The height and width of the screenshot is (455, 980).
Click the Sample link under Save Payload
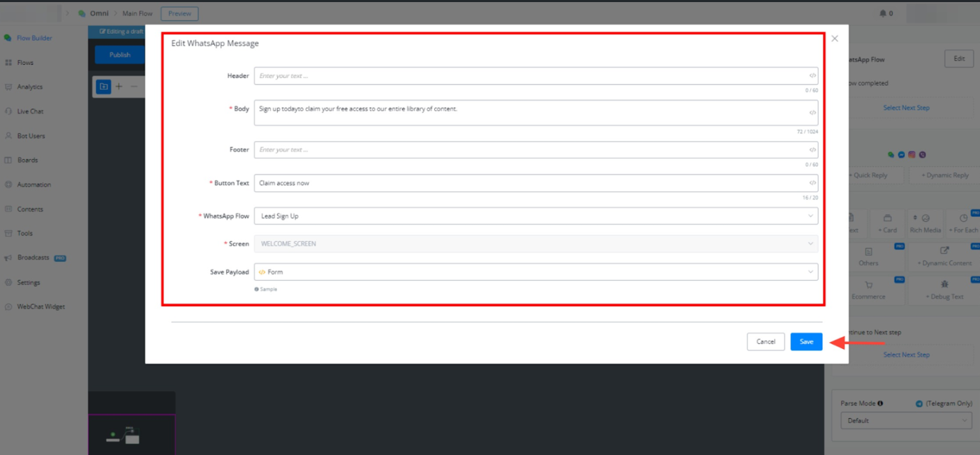click(x=268, y=289)
